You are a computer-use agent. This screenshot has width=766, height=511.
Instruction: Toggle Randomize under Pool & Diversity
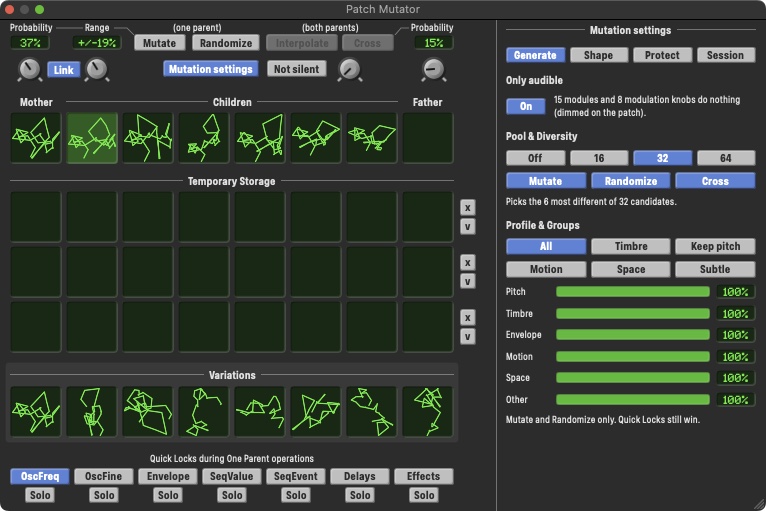(631, 181)
